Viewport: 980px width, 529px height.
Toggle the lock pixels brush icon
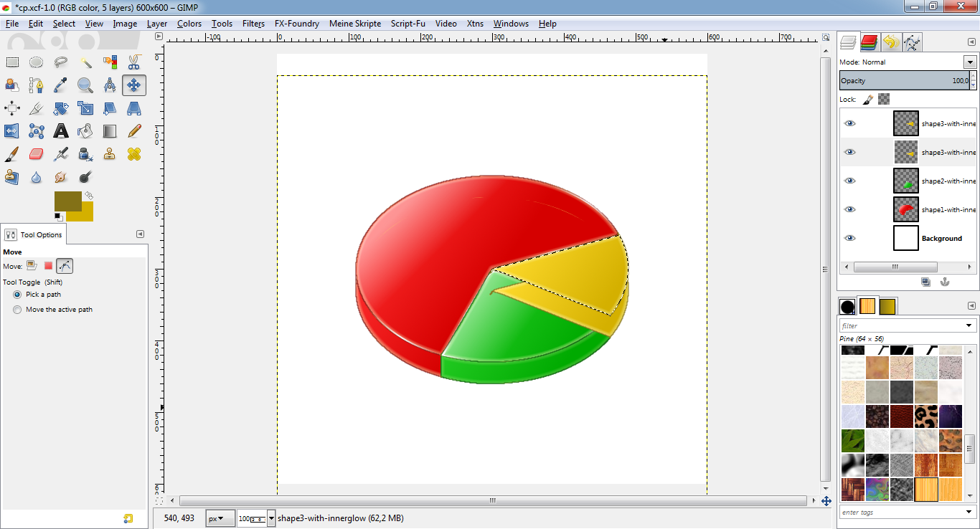coord(867,100)
